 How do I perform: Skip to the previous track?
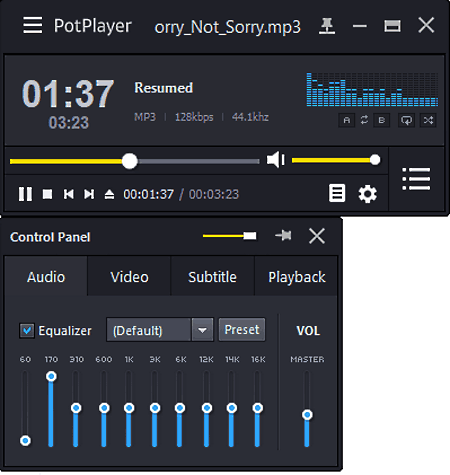coord(69,194)
